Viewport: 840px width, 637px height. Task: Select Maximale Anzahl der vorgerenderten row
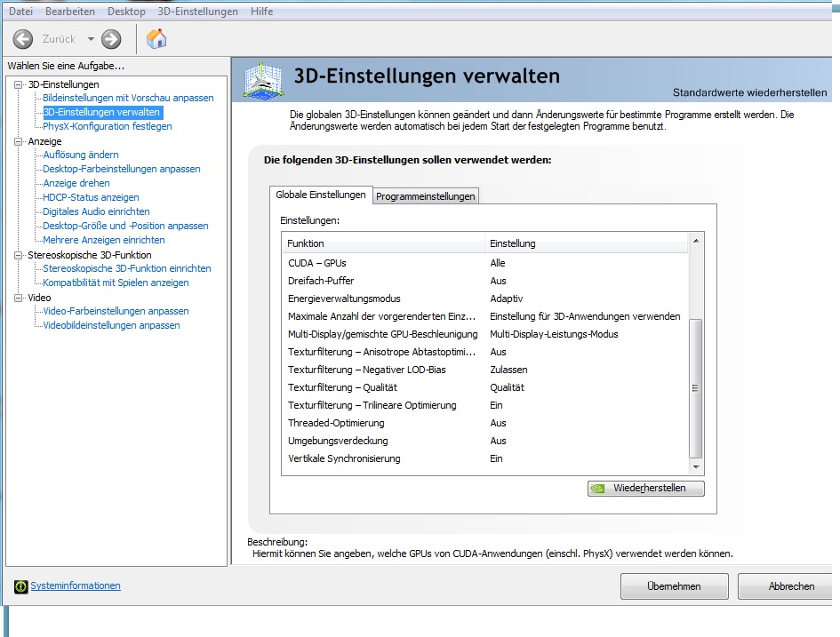pyautogui.click(x=485, y=316)
